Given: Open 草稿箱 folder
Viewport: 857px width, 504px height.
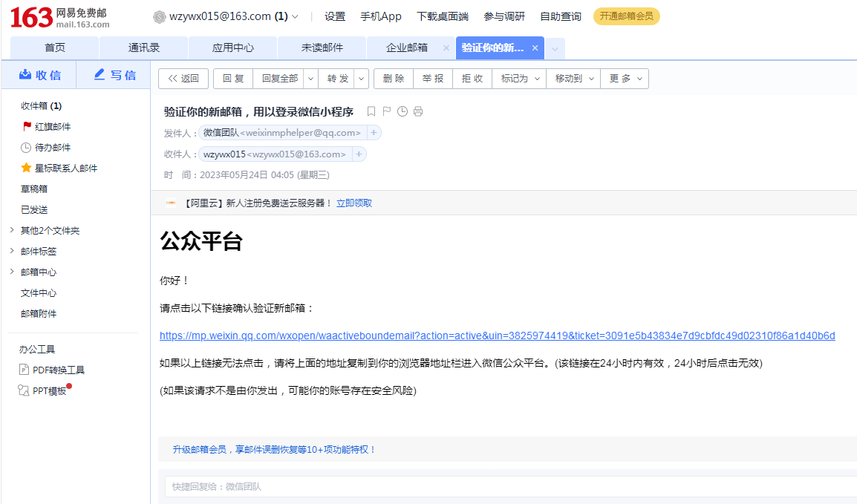Looking at the screenshot, I should tap(34, 189).
